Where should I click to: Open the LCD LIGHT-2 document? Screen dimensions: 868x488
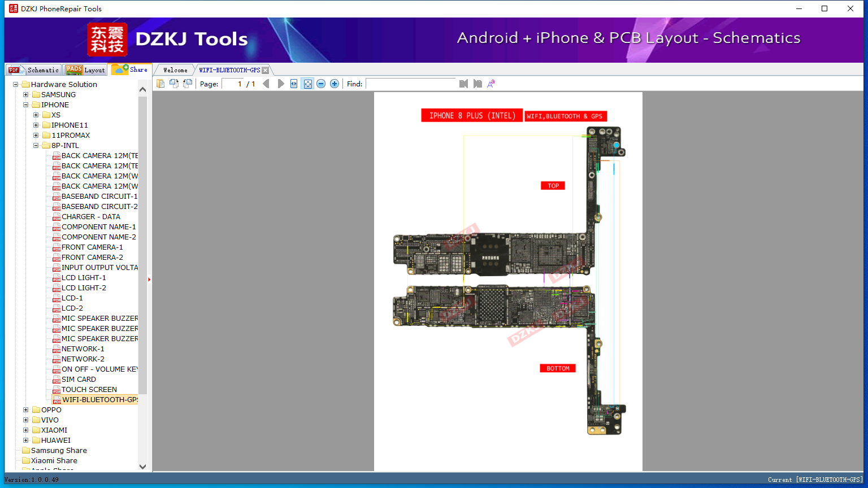point(84,288)
